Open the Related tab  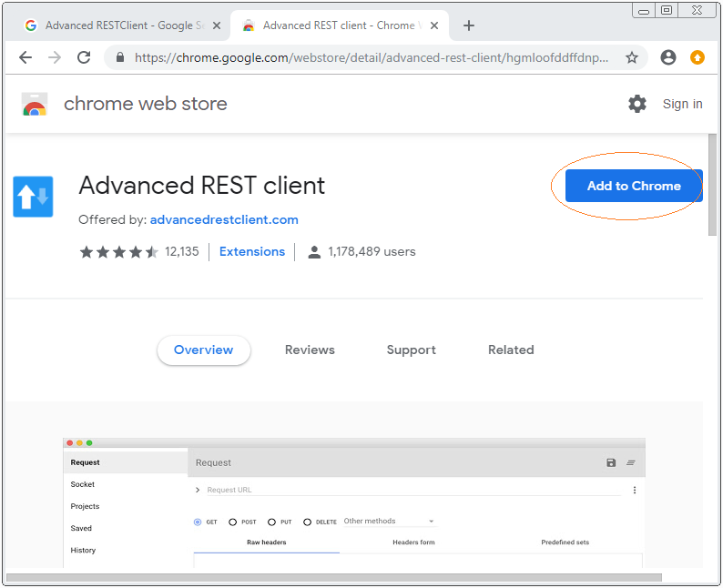(x=511, y=350)
